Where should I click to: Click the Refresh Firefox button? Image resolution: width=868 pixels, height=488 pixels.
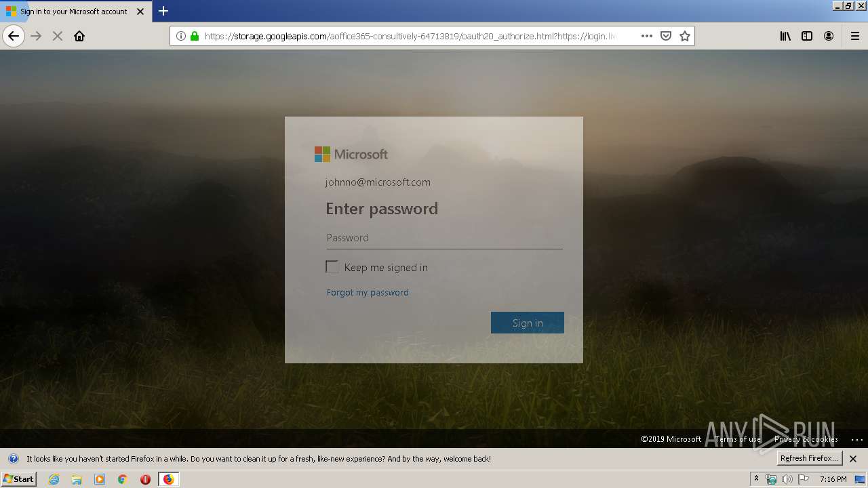[x=810, y=458]
